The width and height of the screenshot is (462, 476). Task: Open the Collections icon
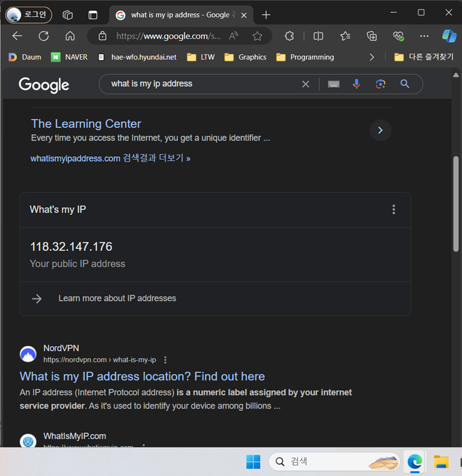pyautogui.click(x=372, y=36)
